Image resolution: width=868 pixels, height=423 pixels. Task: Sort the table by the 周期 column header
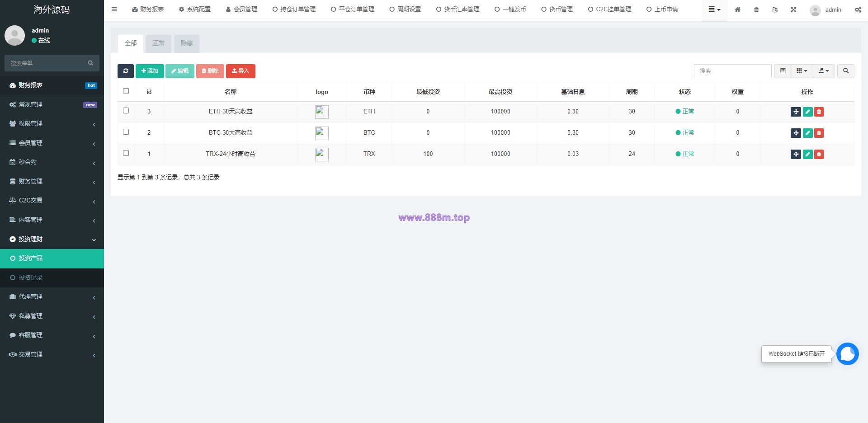632,92
